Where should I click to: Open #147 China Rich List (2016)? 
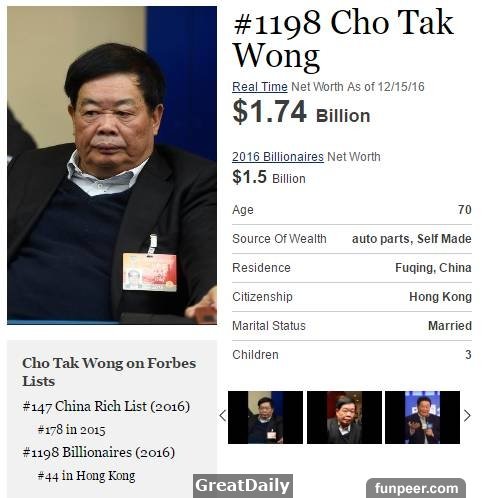coord(106,407)
